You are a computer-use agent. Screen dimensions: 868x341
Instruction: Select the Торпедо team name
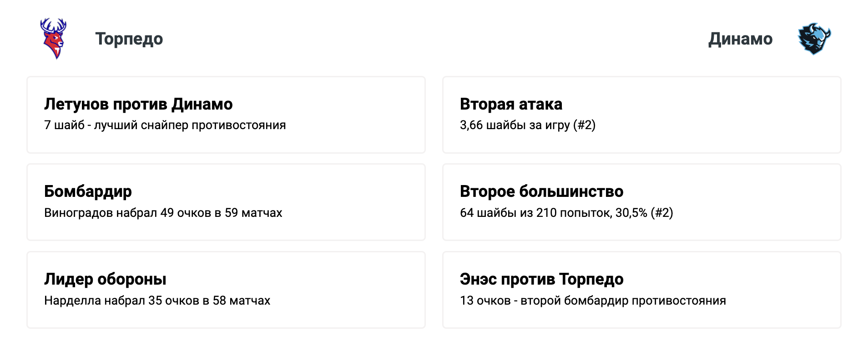click(x=129, y=39)
